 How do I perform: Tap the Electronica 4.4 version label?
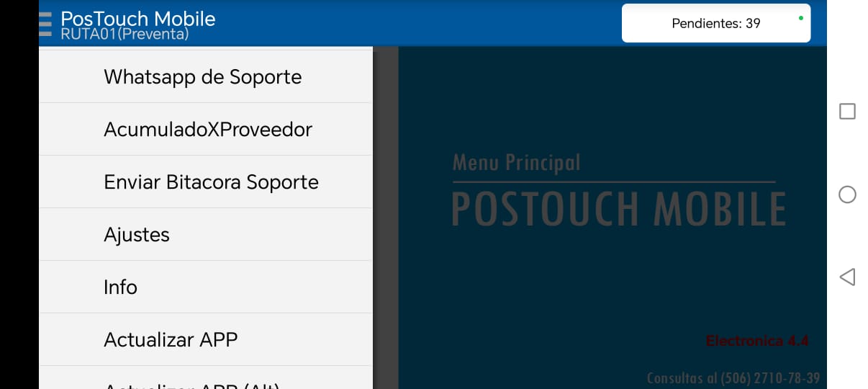757,341
